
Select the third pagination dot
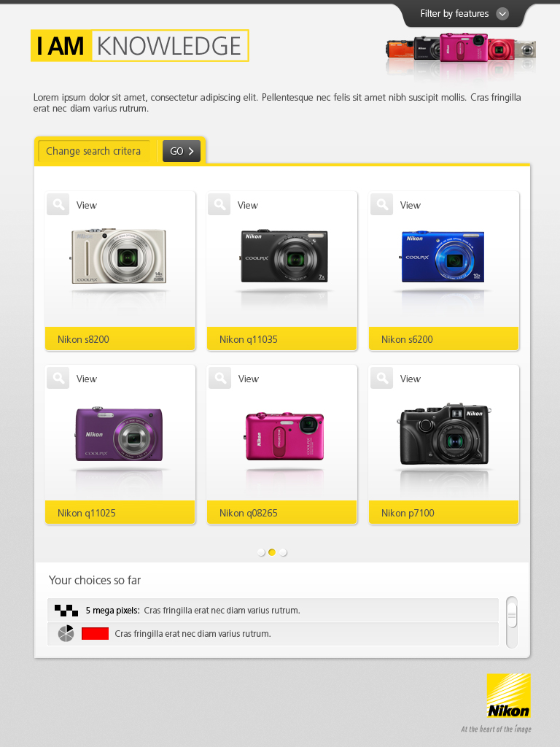tap(283, 552)
